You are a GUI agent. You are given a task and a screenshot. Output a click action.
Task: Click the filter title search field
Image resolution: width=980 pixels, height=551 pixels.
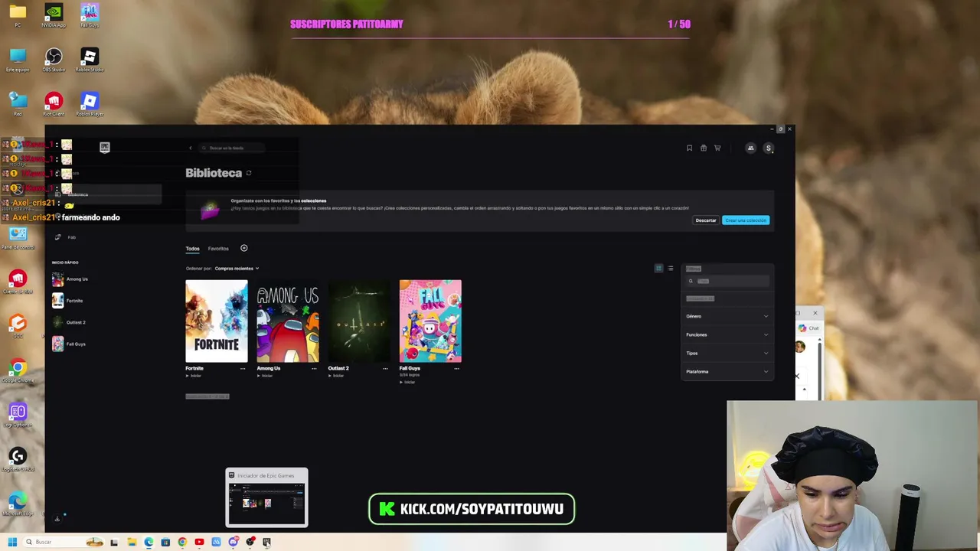click(727, 281)
